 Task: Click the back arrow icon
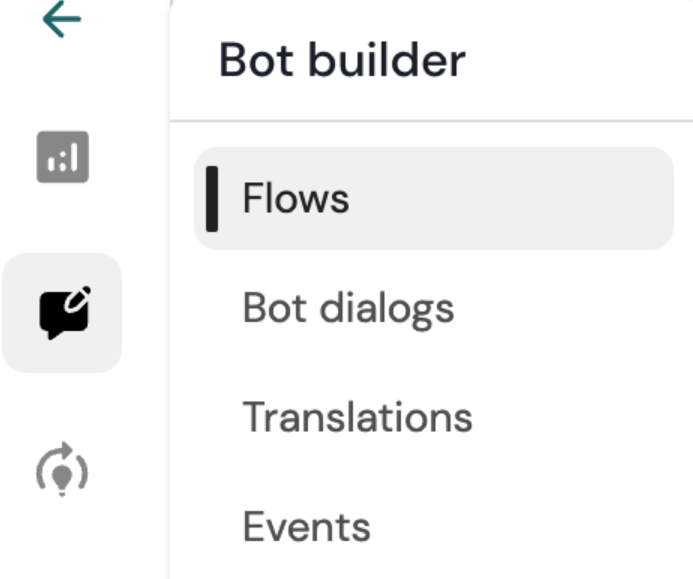coord(62,18)
